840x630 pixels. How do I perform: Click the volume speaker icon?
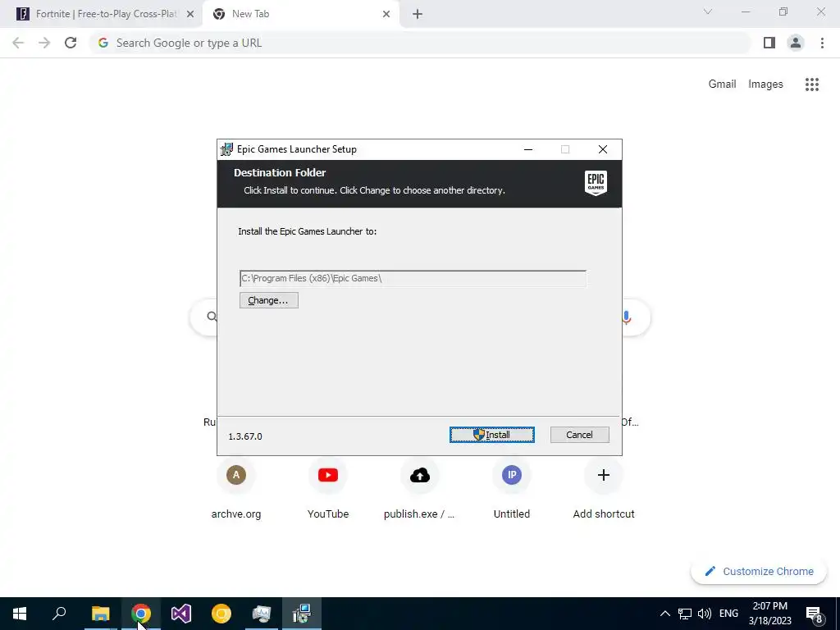tap(705, 614)
